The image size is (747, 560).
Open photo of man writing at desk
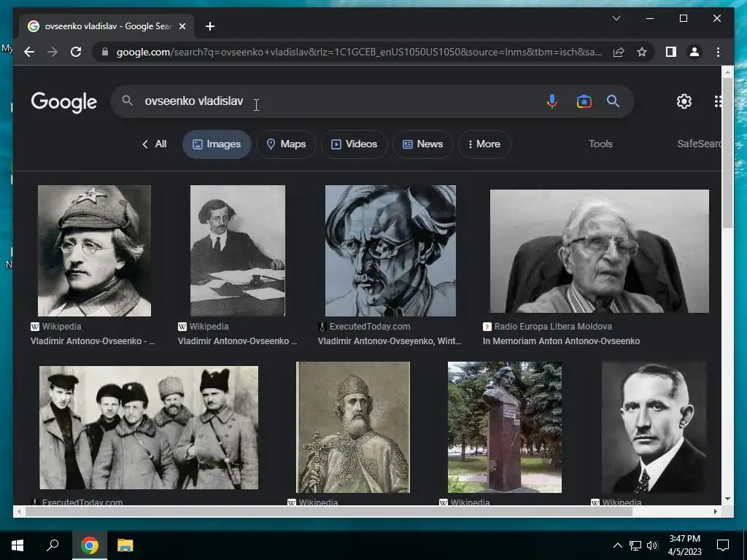pos(238,251)
